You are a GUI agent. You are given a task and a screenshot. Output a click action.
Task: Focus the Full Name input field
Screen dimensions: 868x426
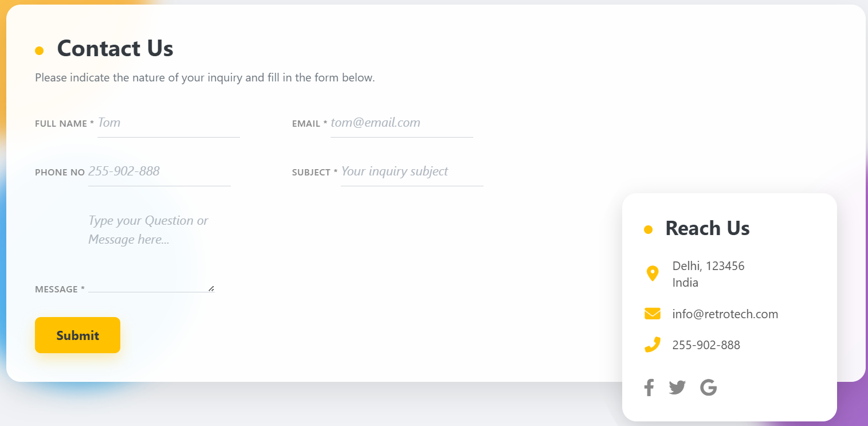[168, 123]
